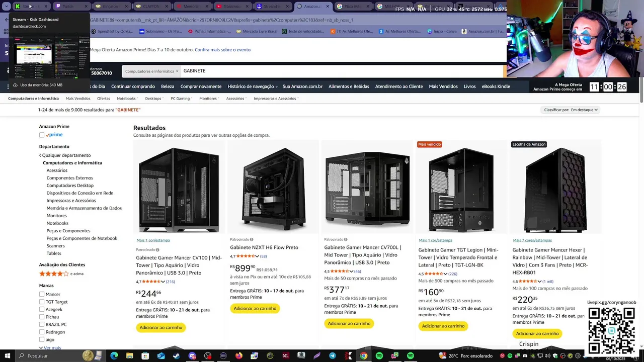Select Peças e Componentes department
644x362 pixels.
point(68,231)
